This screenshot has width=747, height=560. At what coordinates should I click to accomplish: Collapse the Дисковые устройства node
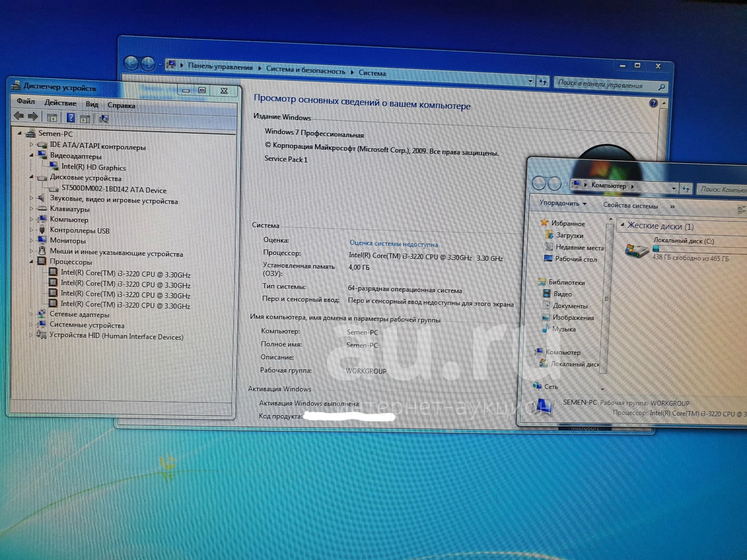click(x=32, y=176)
